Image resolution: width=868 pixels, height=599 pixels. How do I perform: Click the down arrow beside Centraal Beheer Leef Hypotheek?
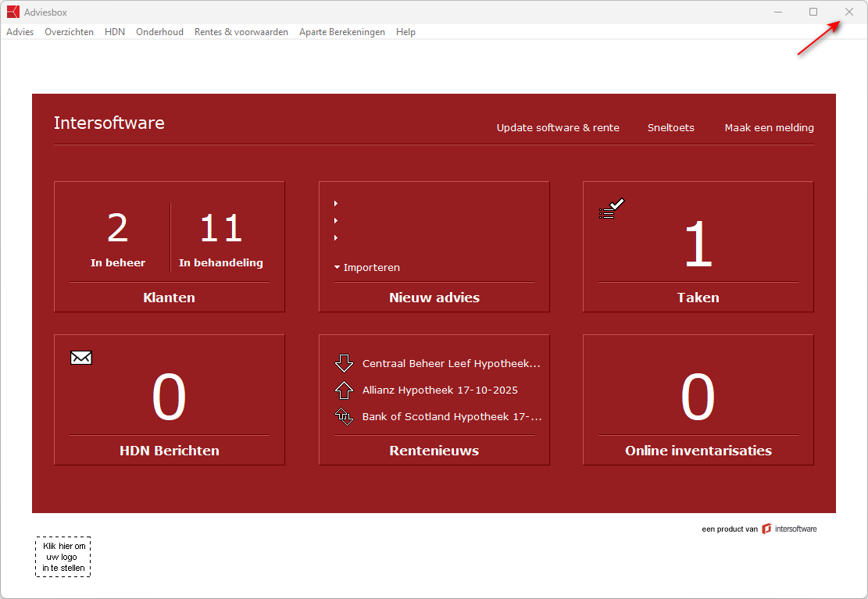[344, 364]
